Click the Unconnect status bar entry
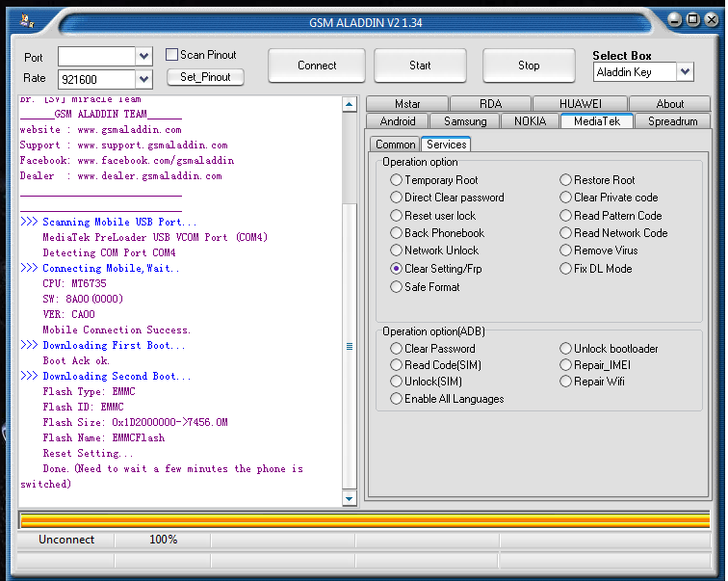The height and width of the screenshot is (581, 728). [x=66, y=540]
